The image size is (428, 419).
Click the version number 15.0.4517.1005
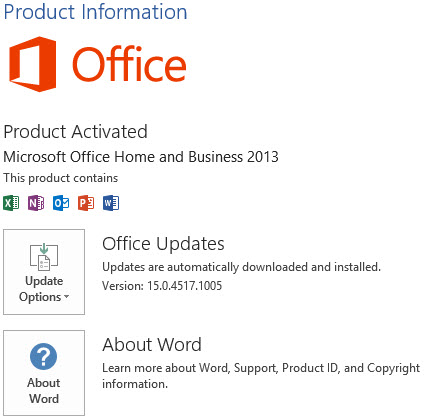pyautogui.click(x=185, y=286)
